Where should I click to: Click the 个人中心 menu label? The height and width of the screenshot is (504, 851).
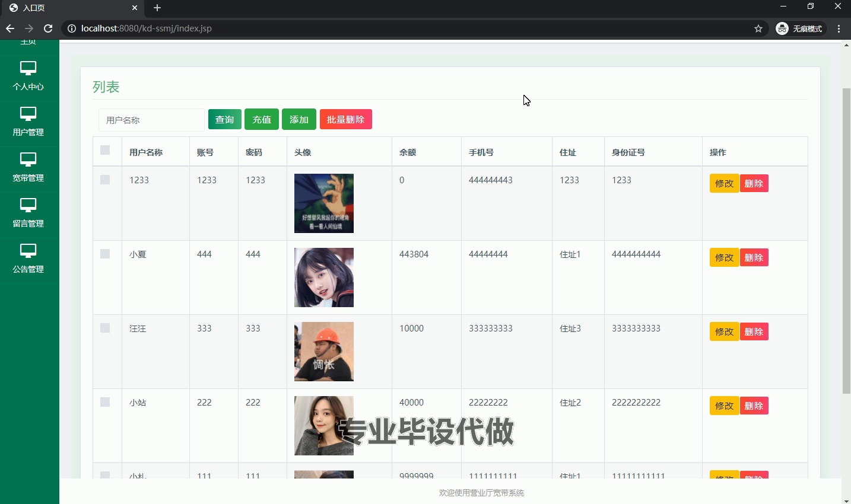[28, 87]
